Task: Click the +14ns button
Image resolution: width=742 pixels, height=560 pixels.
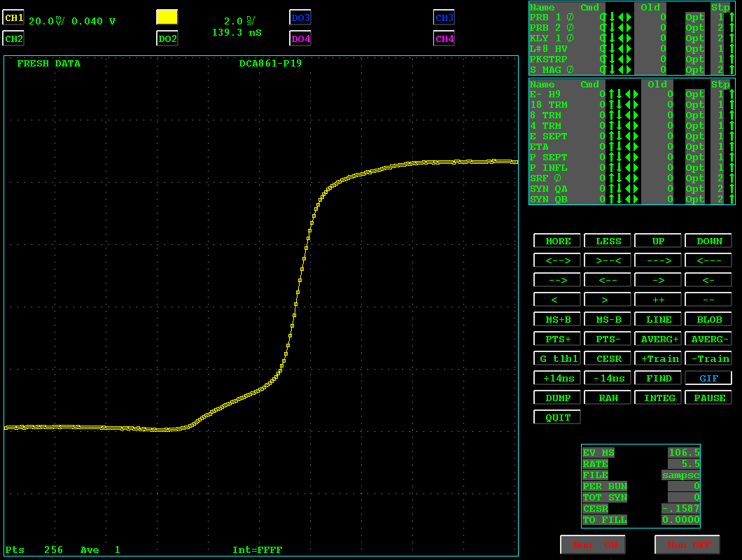Action: [557, 378]
